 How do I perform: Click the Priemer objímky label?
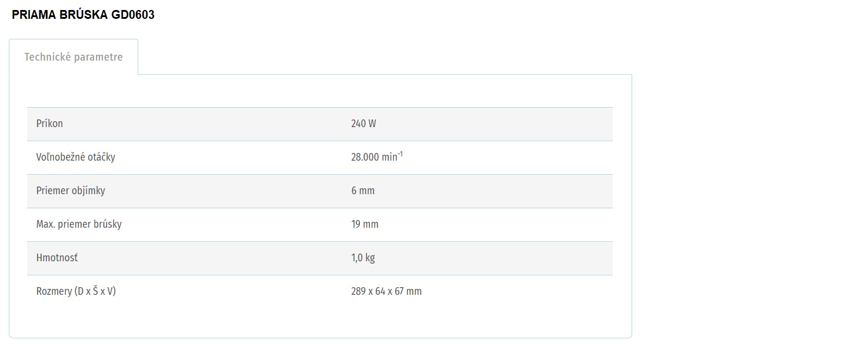71,191
